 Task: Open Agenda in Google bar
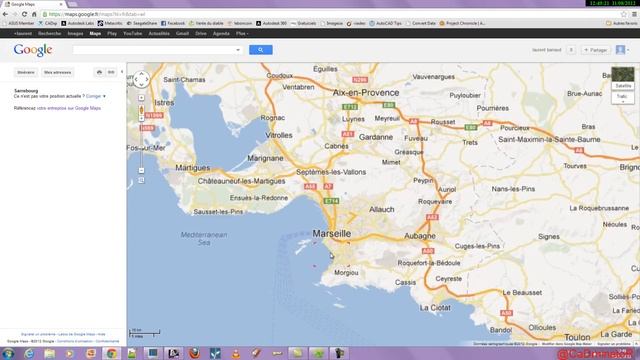[x=221, y=33]
